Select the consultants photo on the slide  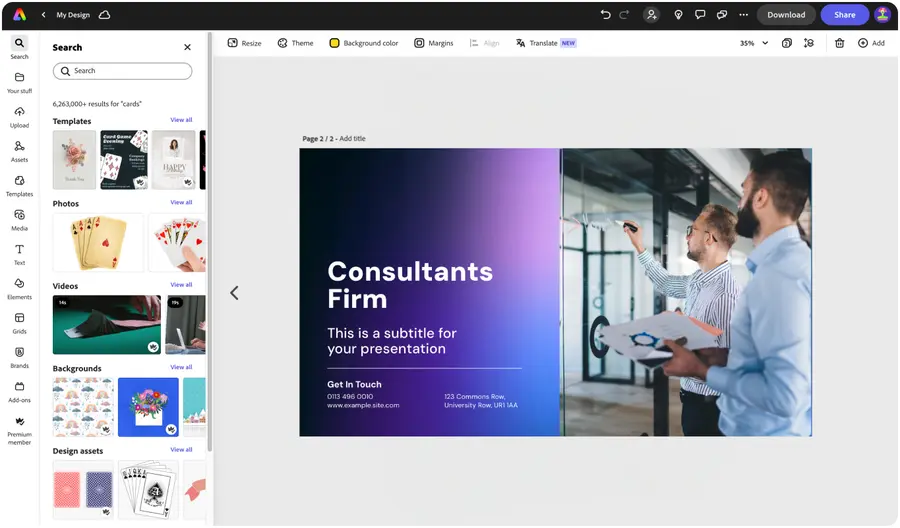[686, 293]
